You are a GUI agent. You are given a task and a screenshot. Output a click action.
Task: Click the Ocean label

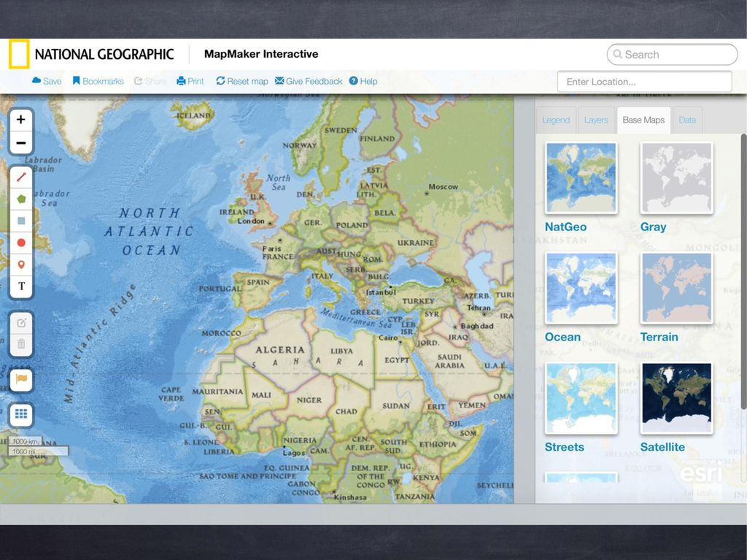[562, 337]
